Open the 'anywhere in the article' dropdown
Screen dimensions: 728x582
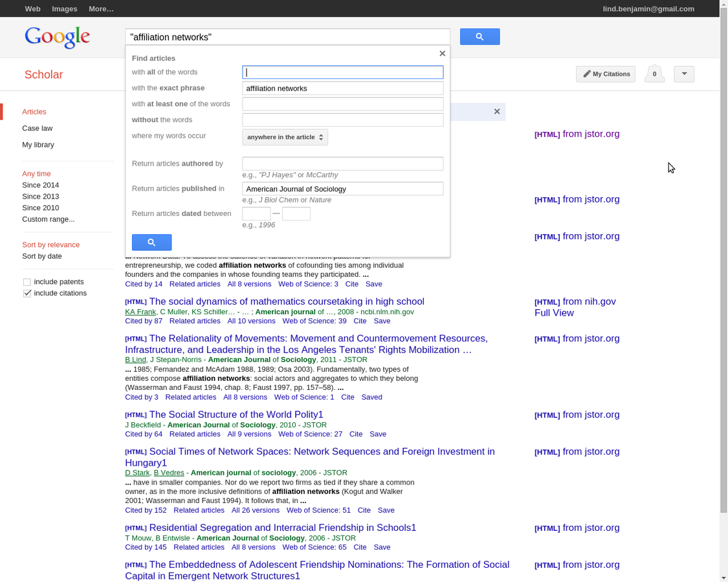click(x=285, y=137)
